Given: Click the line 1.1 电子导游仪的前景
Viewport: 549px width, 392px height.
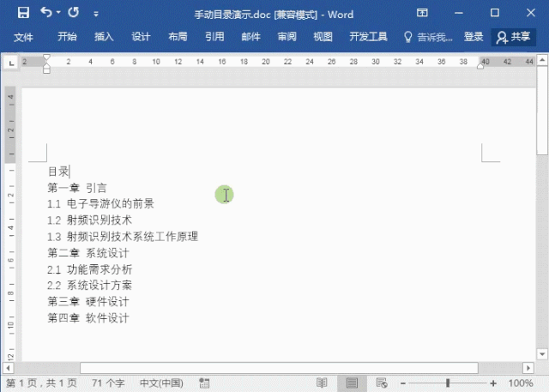Looking at the screenshot, I should [100, 203].
